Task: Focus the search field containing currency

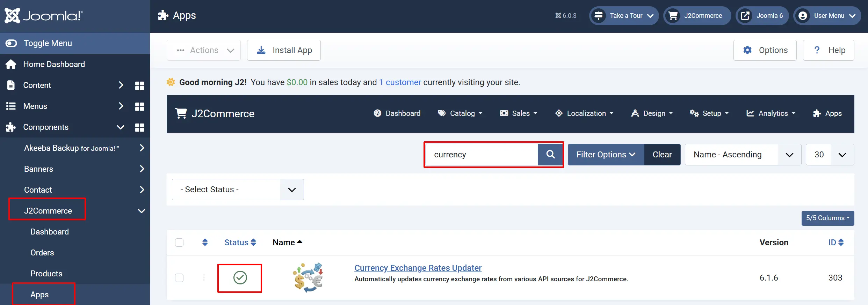Action: 482,155
